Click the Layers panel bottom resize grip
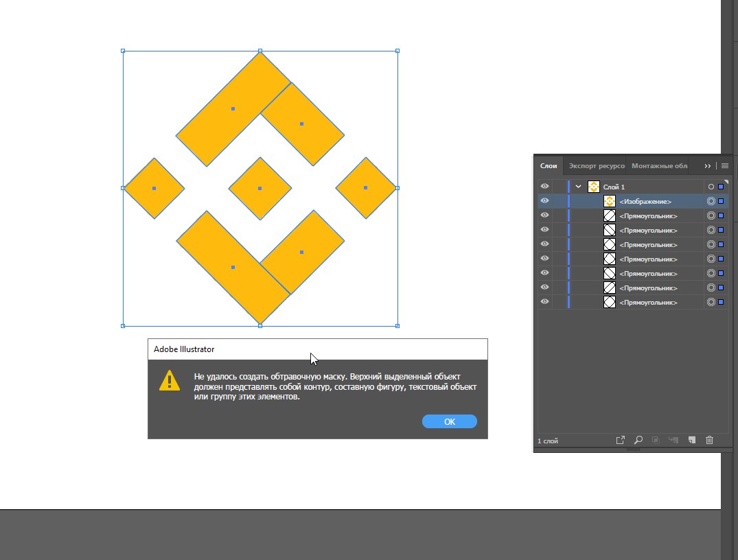 tap(633, 450)
